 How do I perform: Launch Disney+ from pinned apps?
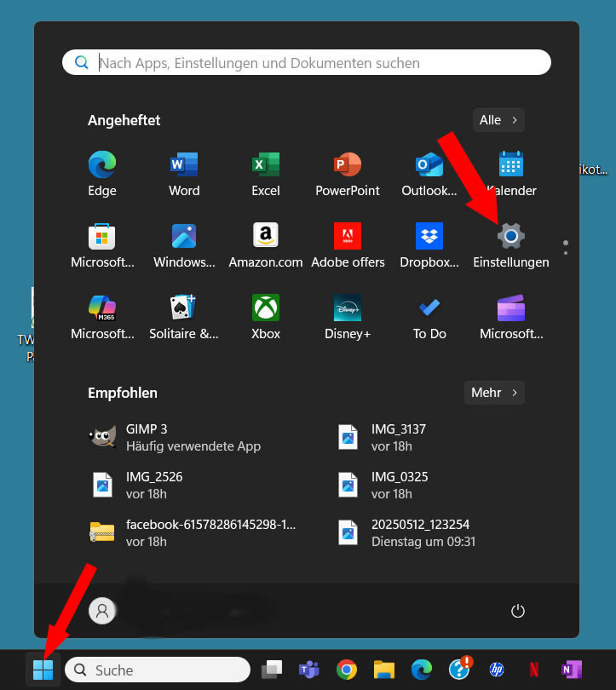coord(348,317)
